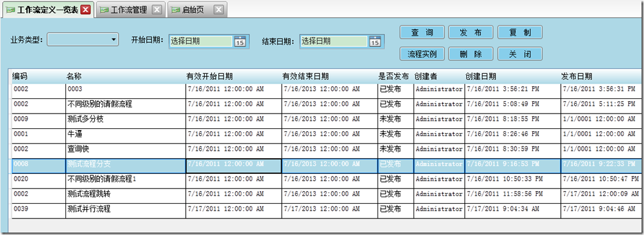Image resolution: width=644 pixels, height=235 pixels.
Task: Click the 复制 button
Action: [520, 32]
